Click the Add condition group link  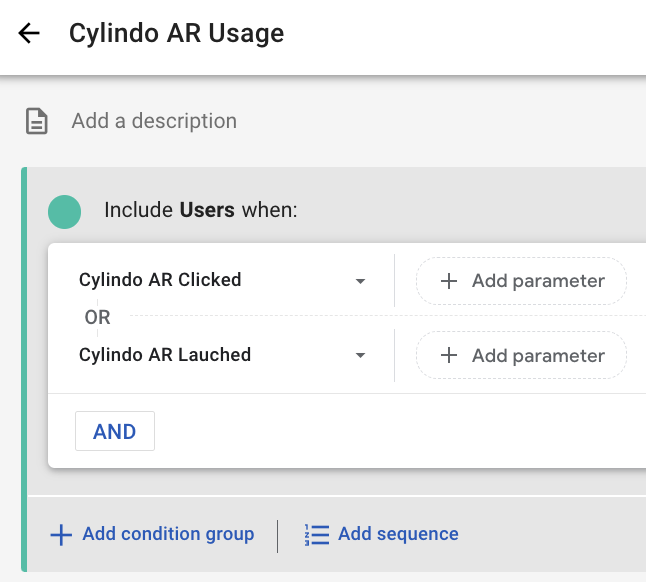(x=168, y=534)
